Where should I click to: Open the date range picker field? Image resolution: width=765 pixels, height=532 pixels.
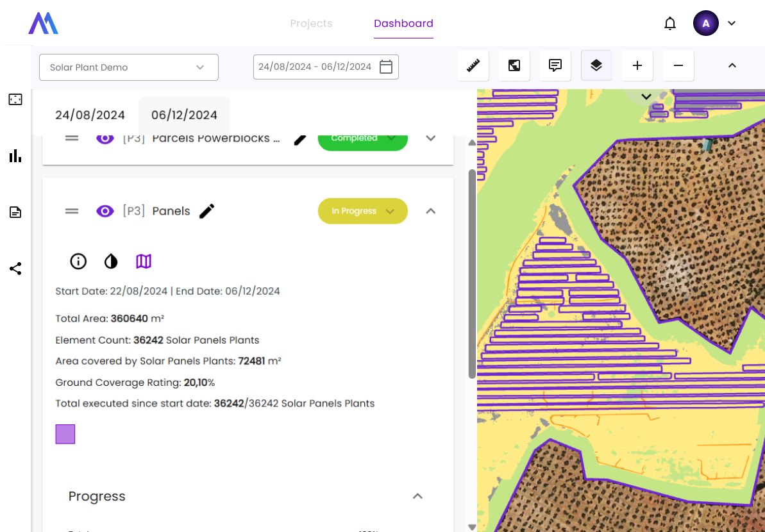(x=326, y=67)
